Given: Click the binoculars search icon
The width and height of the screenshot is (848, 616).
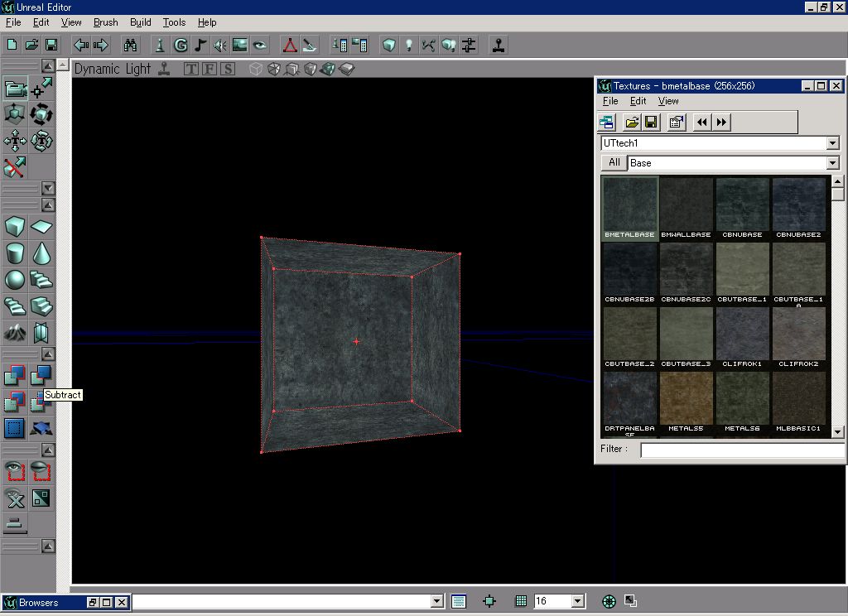Looking at the screenshot, I should pyautogui.click(x=130, y=46).
